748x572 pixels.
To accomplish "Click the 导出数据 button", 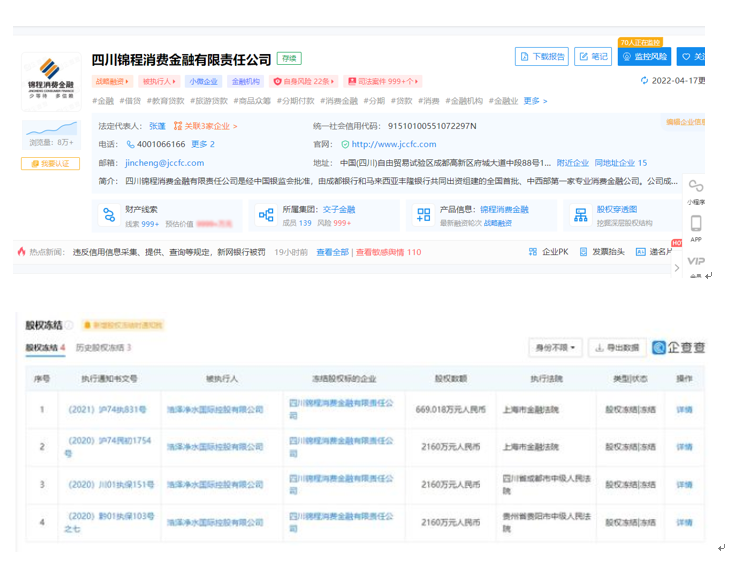I will pyautogui.click(x=617, y=348).
